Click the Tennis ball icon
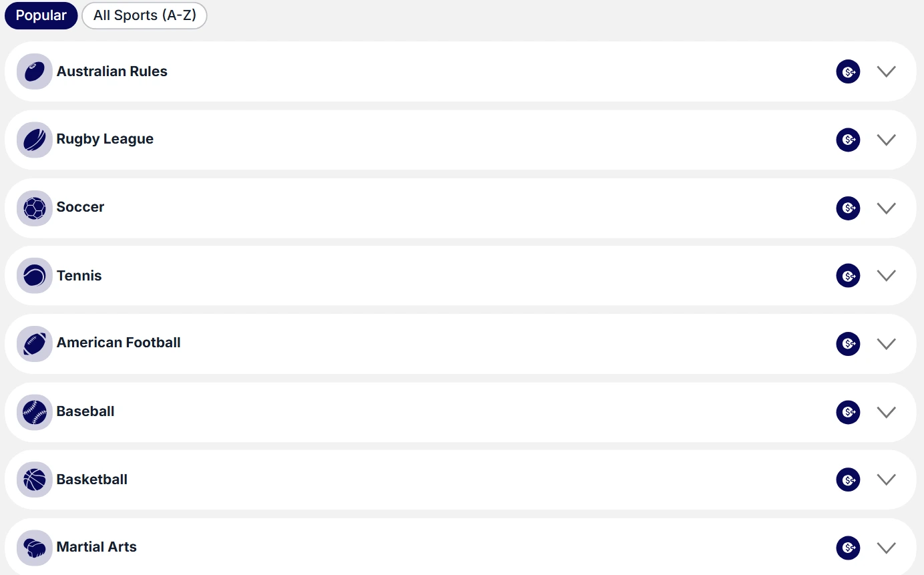This screenshot has width=924, height=575. 35,276
